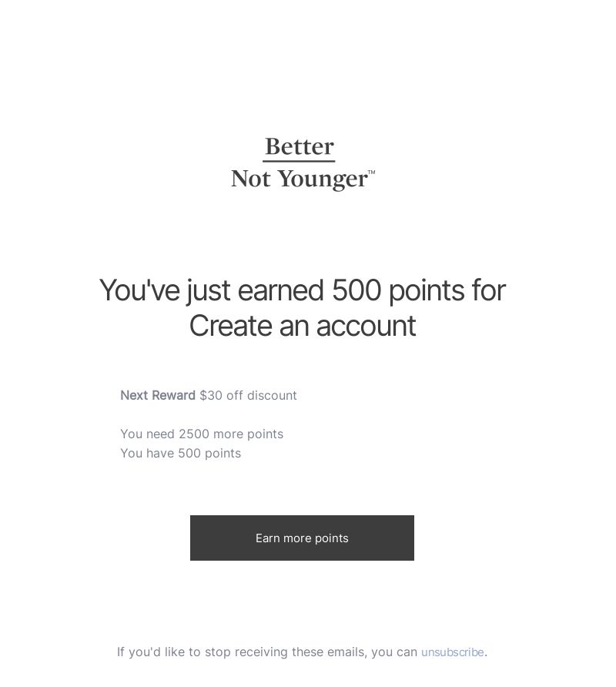Select the word "Better" in logo
This screenshot has width=616, height=687.
[x=300, y=146]
